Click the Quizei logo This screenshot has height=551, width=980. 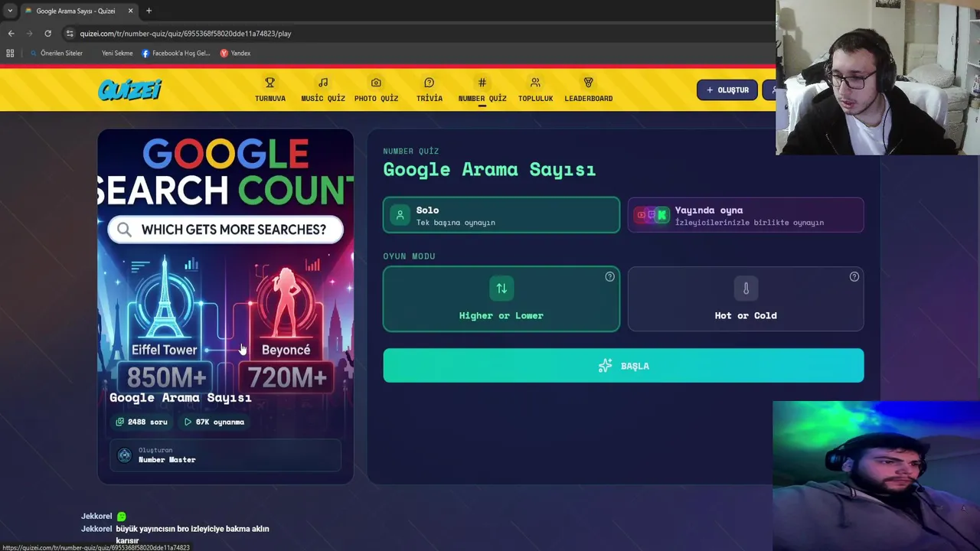(x=129, y=90)
